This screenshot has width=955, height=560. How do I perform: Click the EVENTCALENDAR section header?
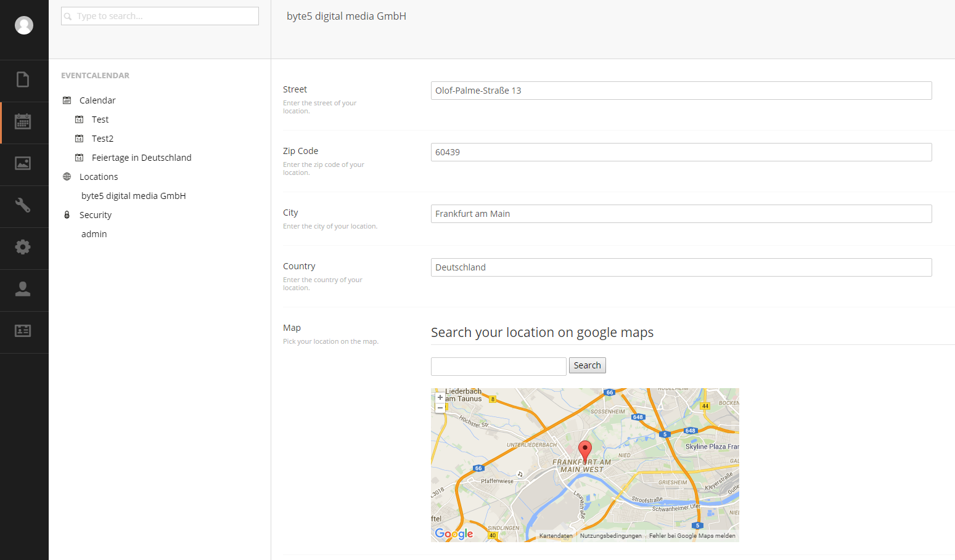pos(95,76)
